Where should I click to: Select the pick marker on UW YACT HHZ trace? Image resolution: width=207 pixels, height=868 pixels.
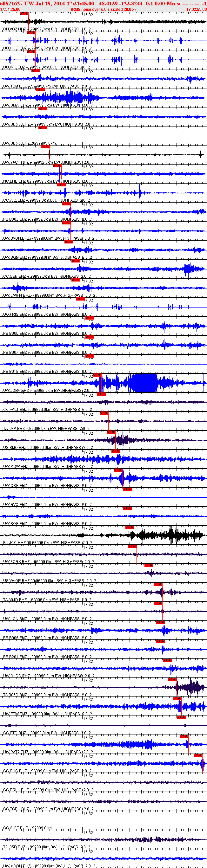coord(45,146)
